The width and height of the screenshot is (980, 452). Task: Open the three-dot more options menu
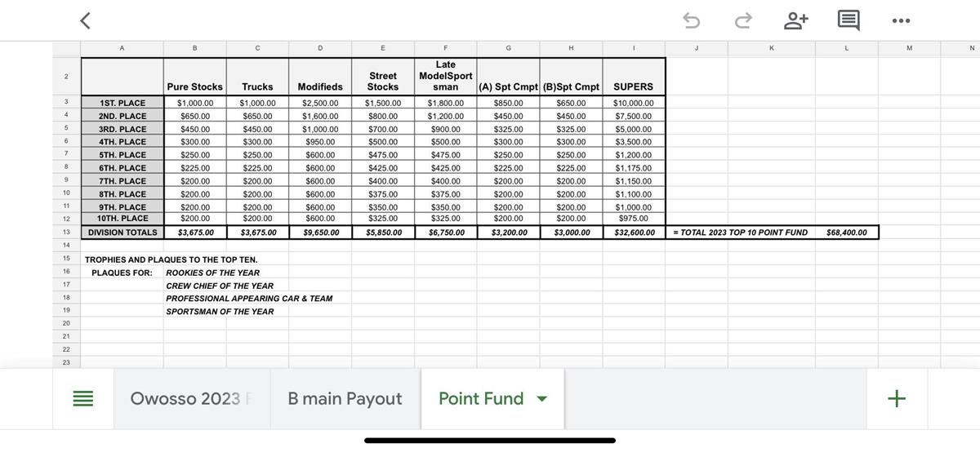click(x=901, y=20)
